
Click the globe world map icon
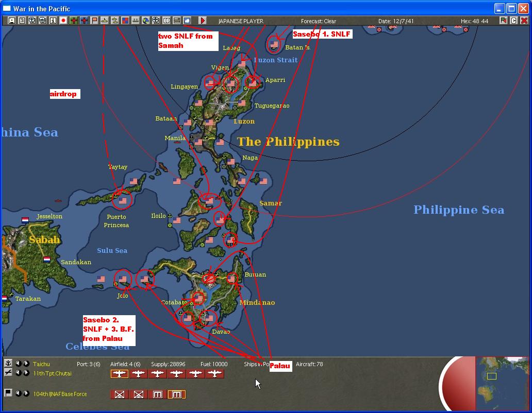pyautogui.click(x=146, y=21)
